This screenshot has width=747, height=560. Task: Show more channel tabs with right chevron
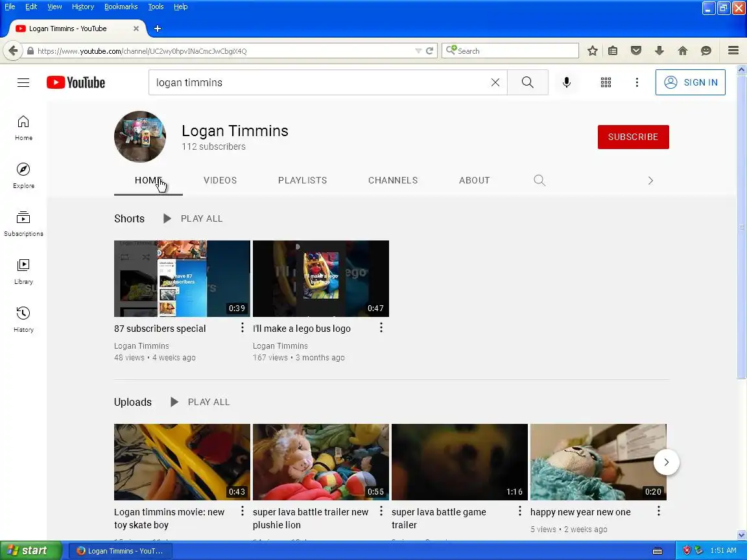[650, 180]
